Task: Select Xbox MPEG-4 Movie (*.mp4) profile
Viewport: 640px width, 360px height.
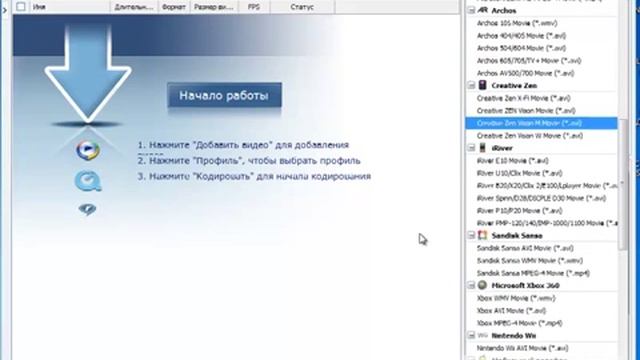Action: tap(520, 323)
